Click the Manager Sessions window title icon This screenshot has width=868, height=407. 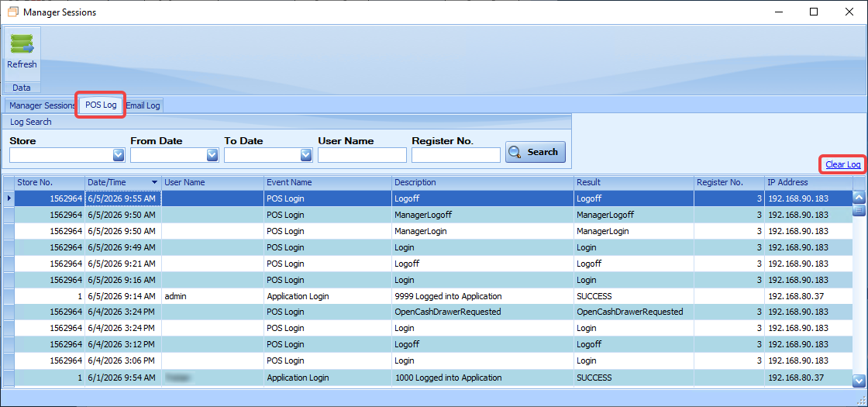click(x=12, y=12)
